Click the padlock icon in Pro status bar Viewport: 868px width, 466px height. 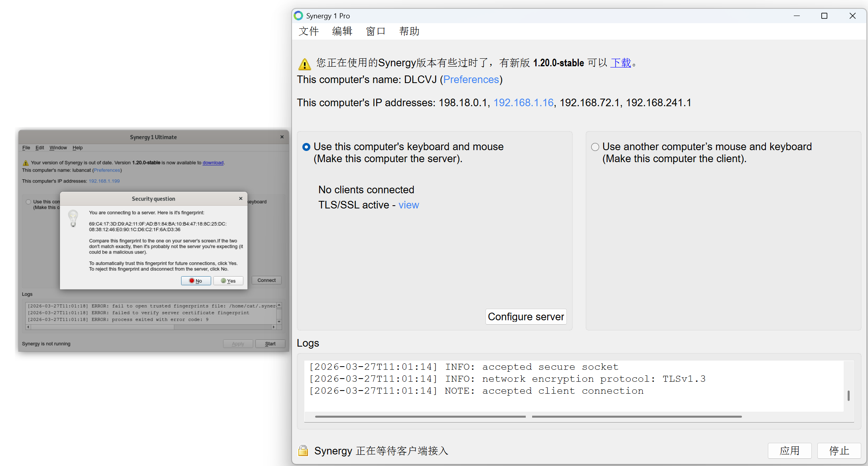[303, 451]
